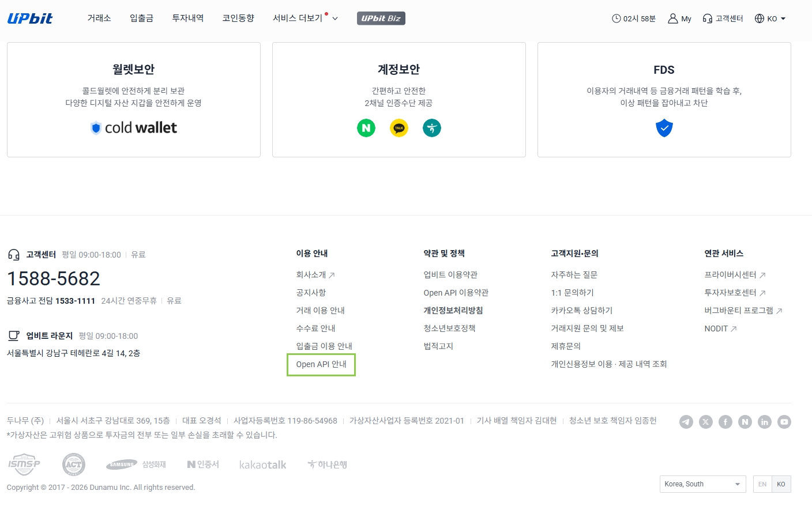Open the 투자내역 menu item

click(x=187, y=18)
